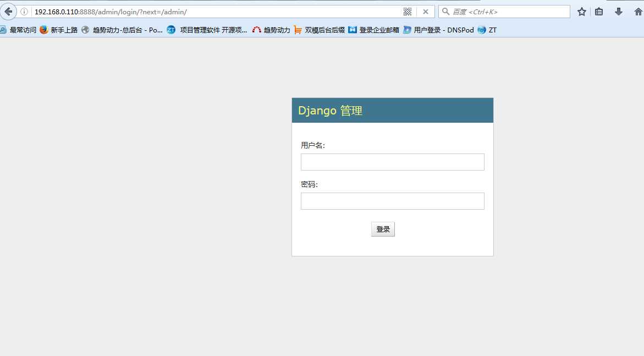The height and width of the screenshot is (356, 644).
Task: Go to the browser home page icon
Action: pyautogui.click(x=639, y=12)
